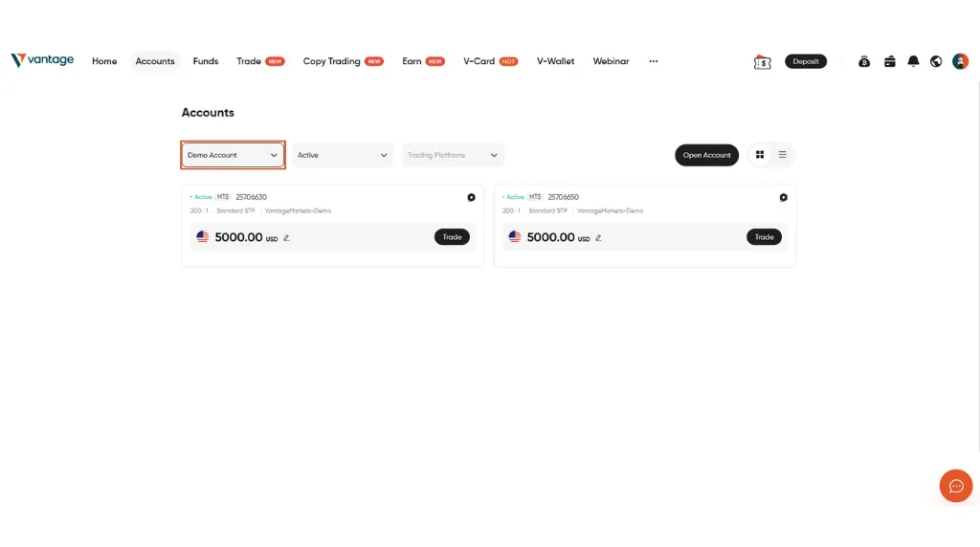Screen dimensions: 980x547
Task: Click Trade on account 25706650
Action: pyautogui.click(x=764, y=236)
